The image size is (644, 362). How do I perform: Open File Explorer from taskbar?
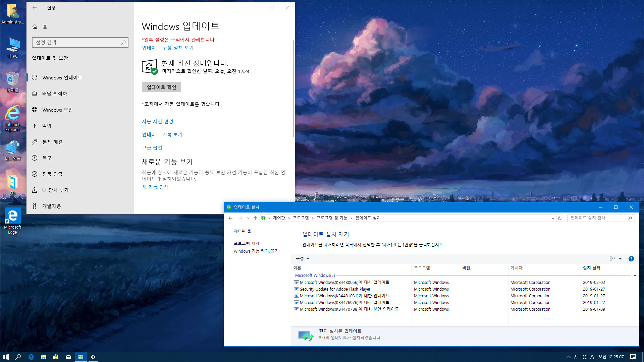pyautogui.click(x=44, y=357)
